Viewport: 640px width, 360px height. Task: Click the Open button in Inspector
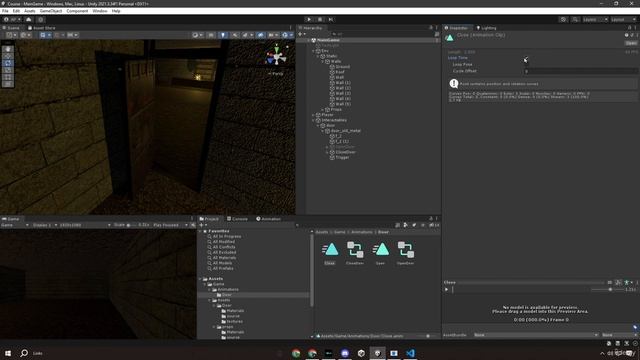(x=631, y=43)
